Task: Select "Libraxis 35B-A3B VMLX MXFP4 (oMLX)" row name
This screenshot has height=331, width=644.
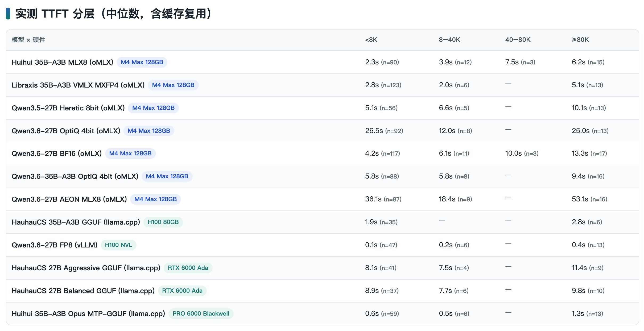Action: point(78,85)
